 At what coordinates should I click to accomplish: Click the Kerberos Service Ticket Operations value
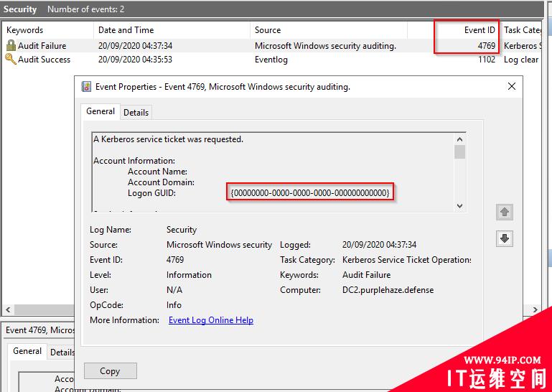406,260
